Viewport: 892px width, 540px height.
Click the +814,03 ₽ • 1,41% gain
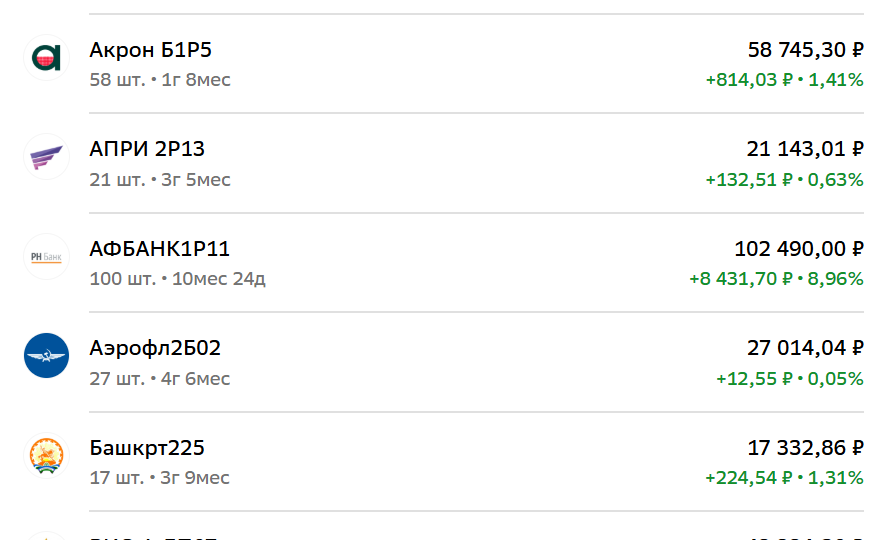784,80
